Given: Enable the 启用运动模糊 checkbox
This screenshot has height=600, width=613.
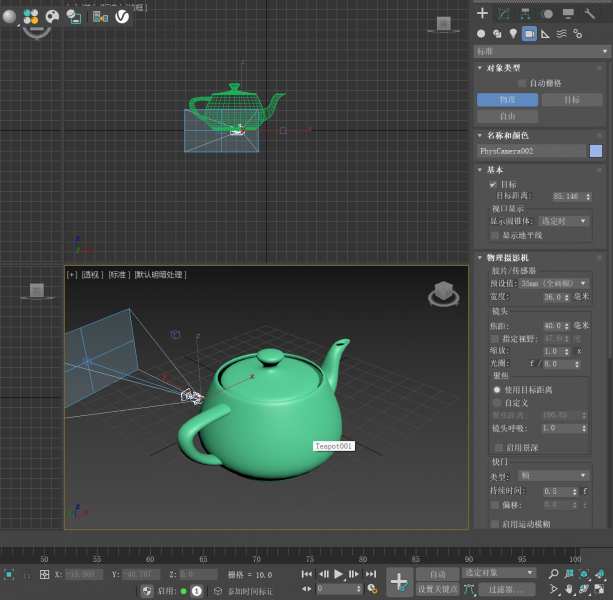Looking at the screenshot, I should tap(495, 524).
